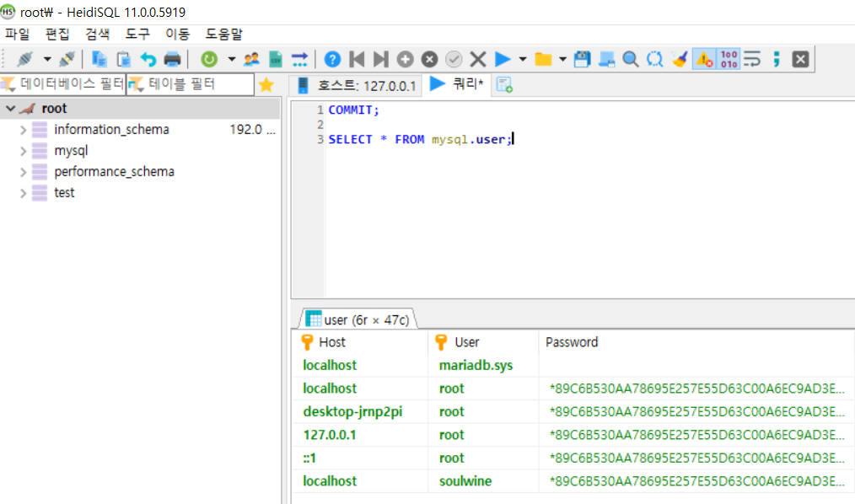Click the find and replace icon
Image resolution: width=855 pixels, height=504 pixels.
point(654,59)
